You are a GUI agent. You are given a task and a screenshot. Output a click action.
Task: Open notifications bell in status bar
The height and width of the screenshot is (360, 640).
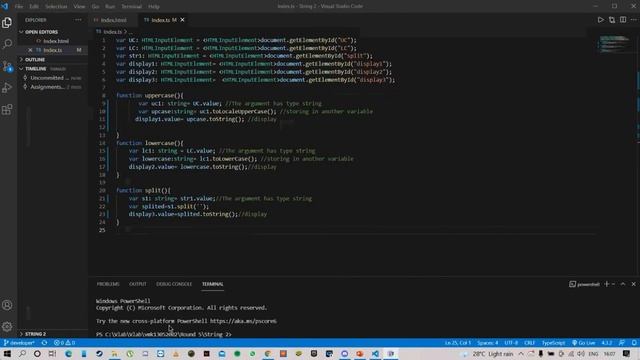pyautogui.click(x=634, y=343)
